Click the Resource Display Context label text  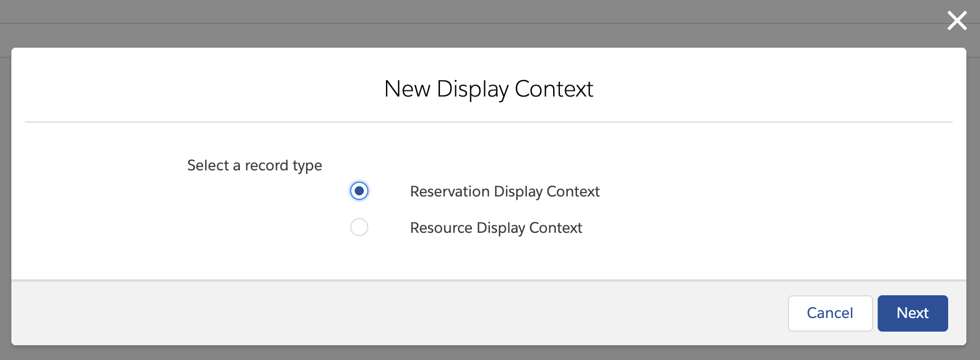point(496,228)
